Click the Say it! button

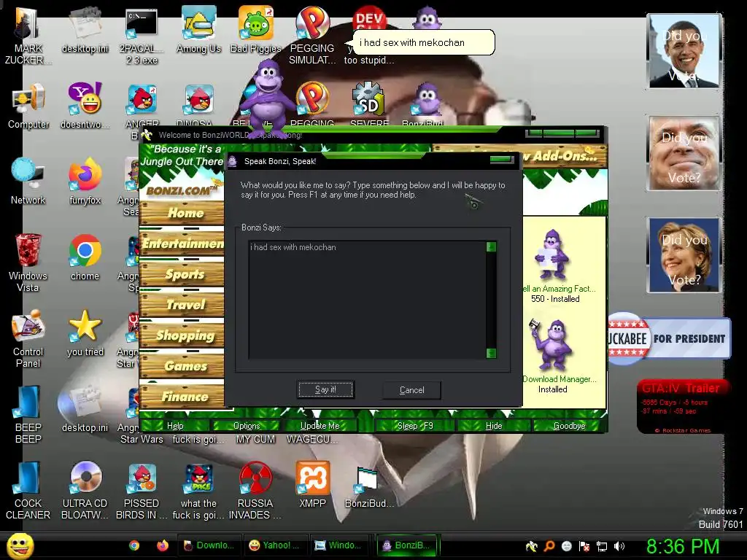pos(326,389)
